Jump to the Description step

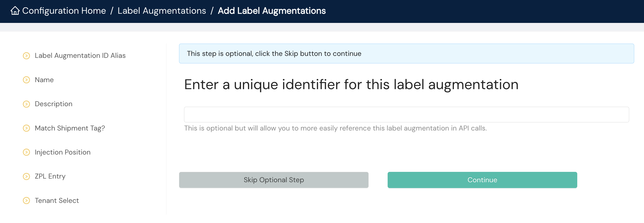tap(54, 104)
